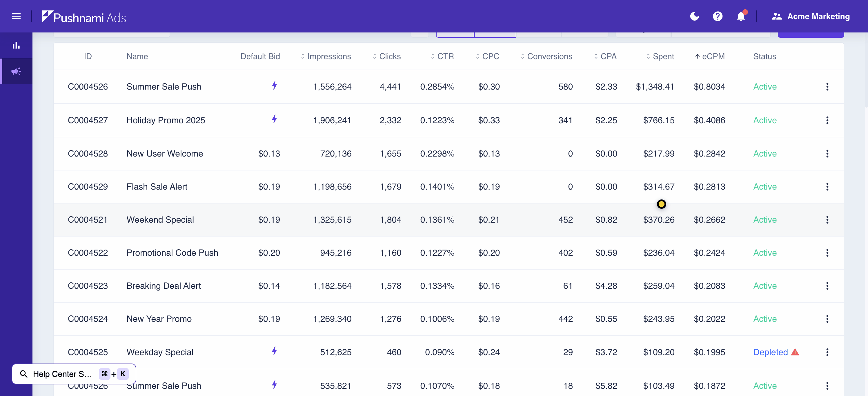Screen dimensions: 868x396
Task: Click the Pushnami Ads logo
Action: [x=84, y=17]
